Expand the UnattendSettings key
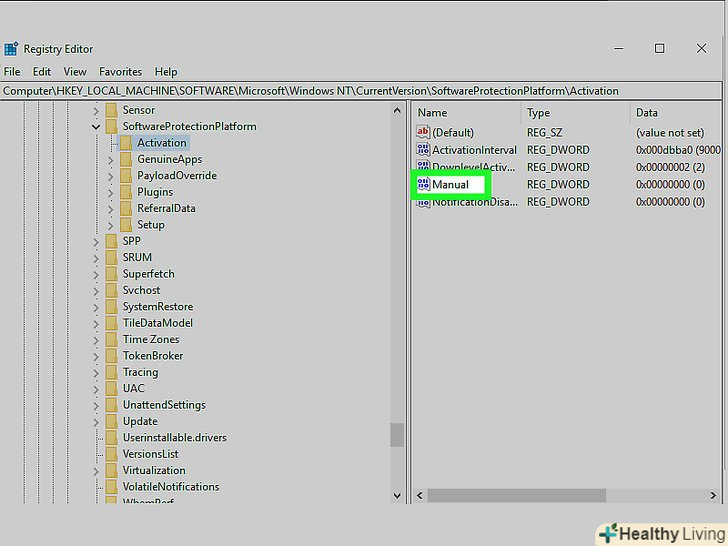Viewport: 728px width, 546px height. tap(96, 406)
